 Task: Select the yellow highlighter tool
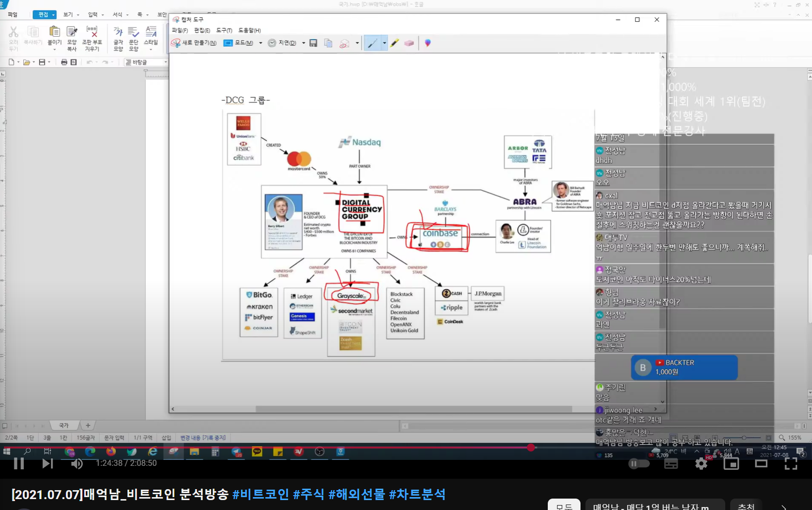tap(395, 43)
